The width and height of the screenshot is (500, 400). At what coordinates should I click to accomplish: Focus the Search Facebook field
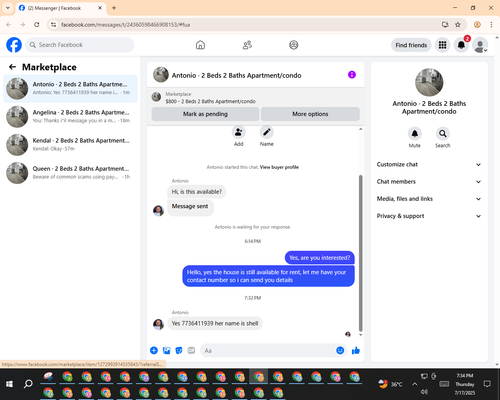tap(80, 45)
